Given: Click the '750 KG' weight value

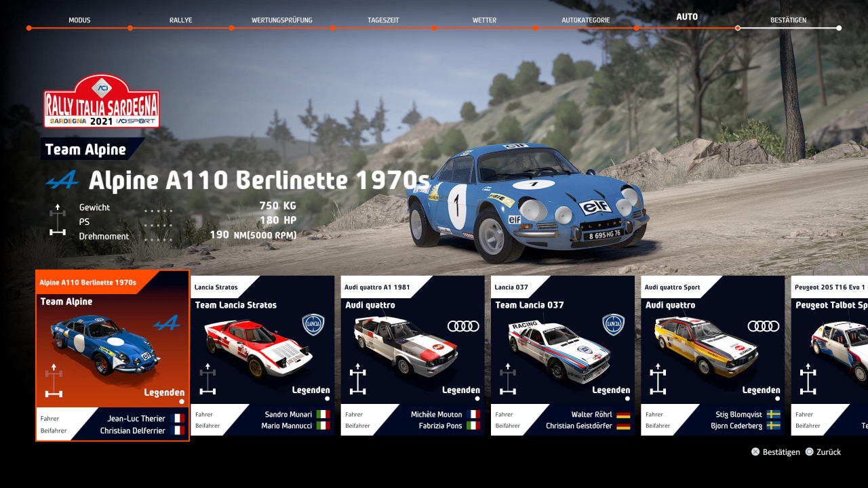Looking at the screenshot, I should [278, 205].
